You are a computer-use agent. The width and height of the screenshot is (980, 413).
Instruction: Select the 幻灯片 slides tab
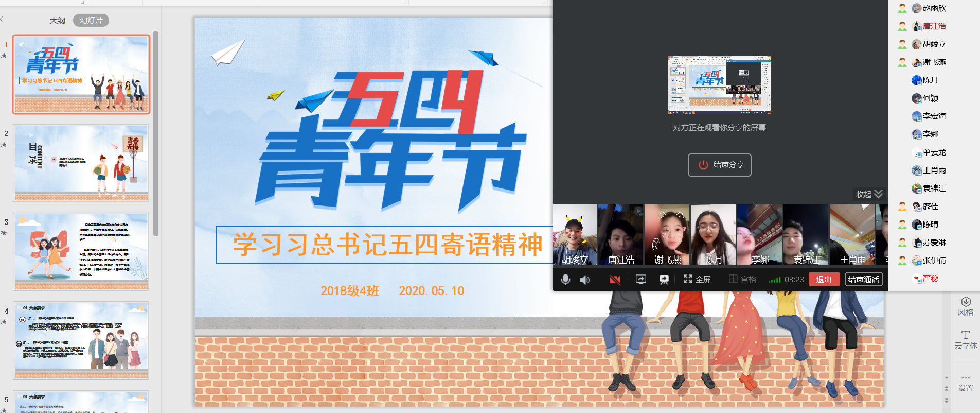(x=91, y=21)
